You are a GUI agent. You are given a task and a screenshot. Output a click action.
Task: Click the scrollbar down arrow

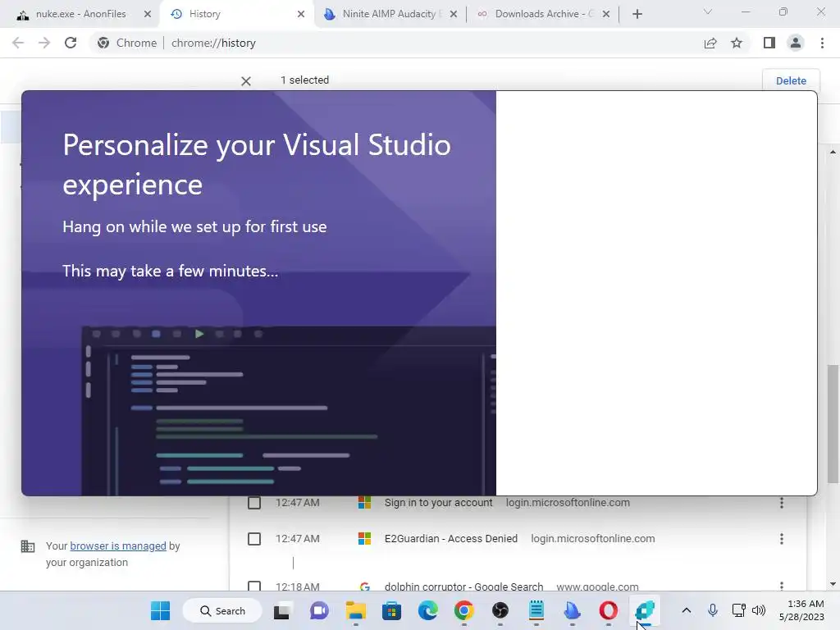(x=833, y=584)
